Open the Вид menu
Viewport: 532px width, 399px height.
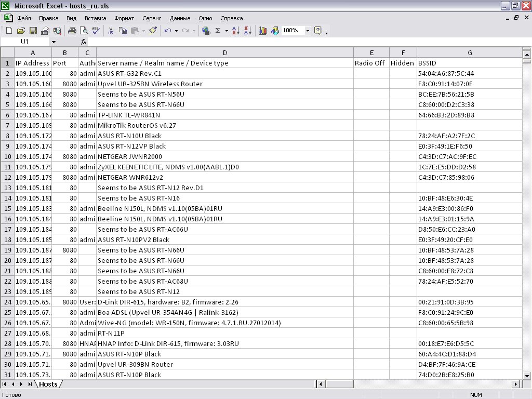coord(71,18)
